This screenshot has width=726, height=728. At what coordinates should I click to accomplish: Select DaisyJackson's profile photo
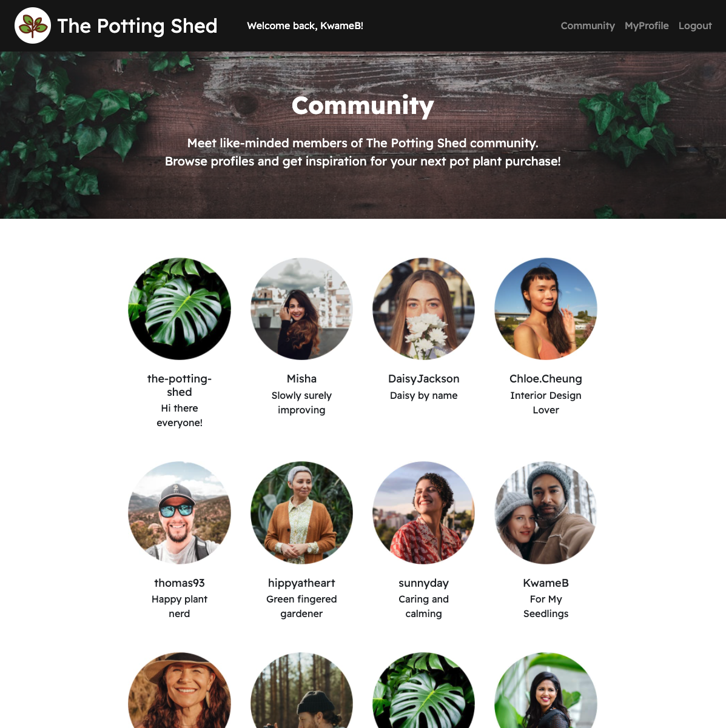424,309
